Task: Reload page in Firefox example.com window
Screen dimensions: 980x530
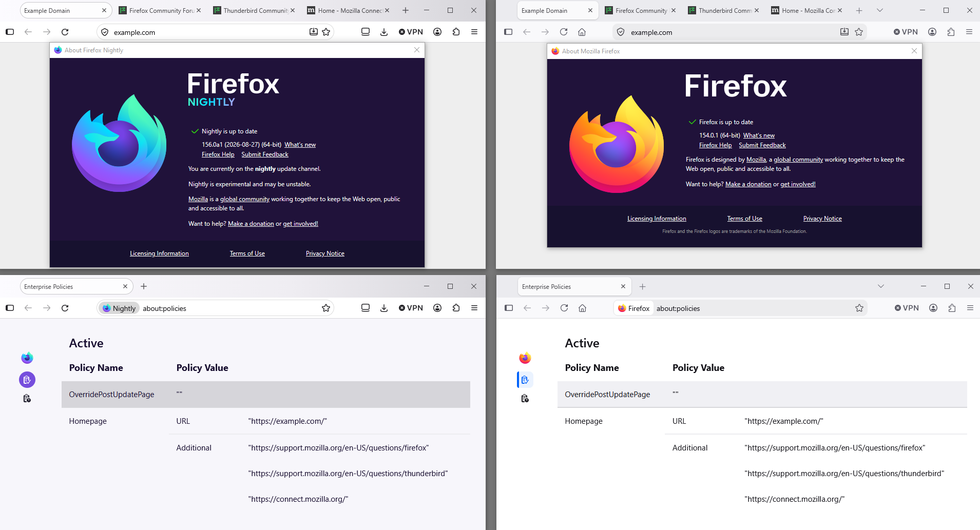Action: 564,32
